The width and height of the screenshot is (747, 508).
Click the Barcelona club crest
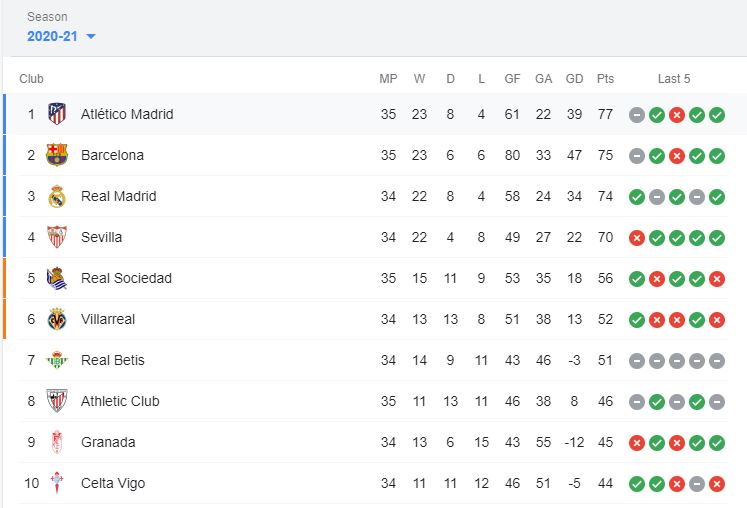57,155
